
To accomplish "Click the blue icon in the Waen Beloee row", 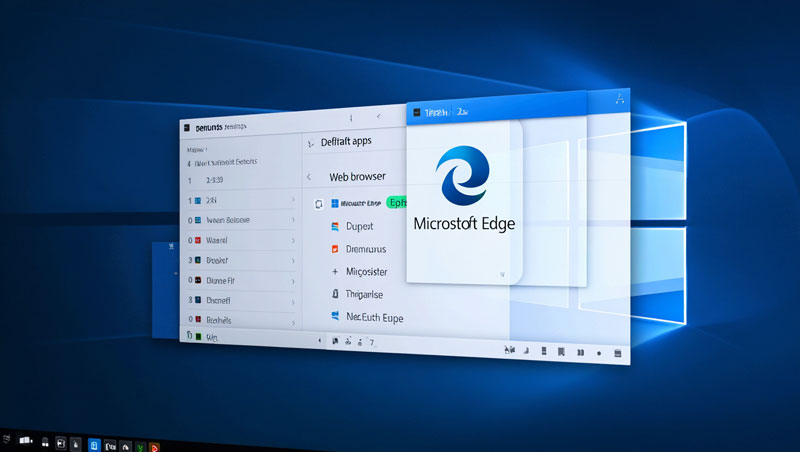I will point(198,220).
